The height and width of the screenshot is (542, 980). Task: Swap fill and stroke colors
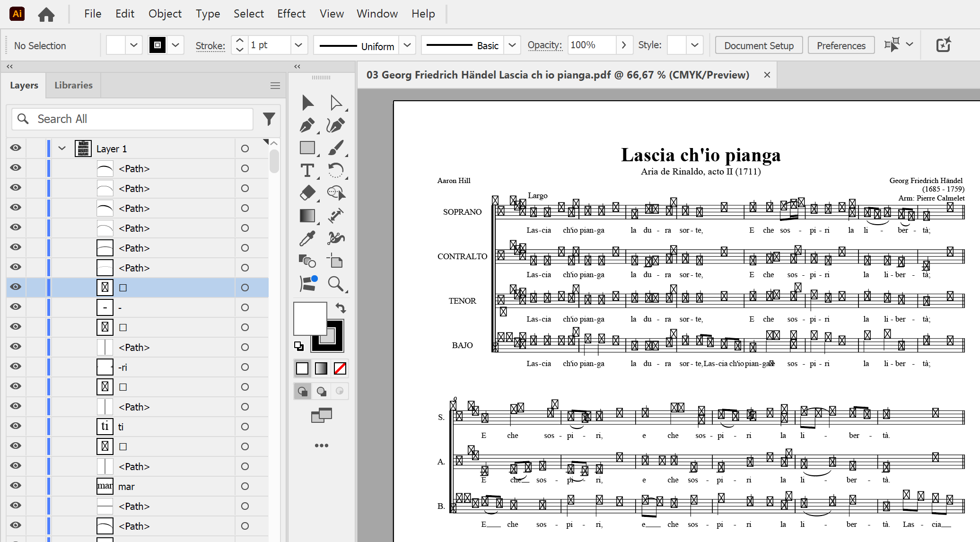tap(341, 308)
